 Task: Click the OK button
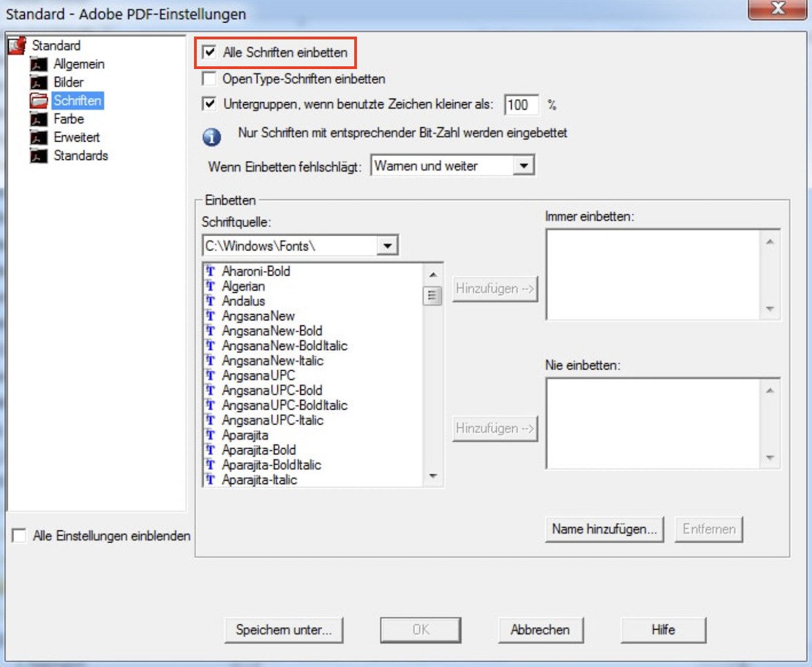coord(420,630)
